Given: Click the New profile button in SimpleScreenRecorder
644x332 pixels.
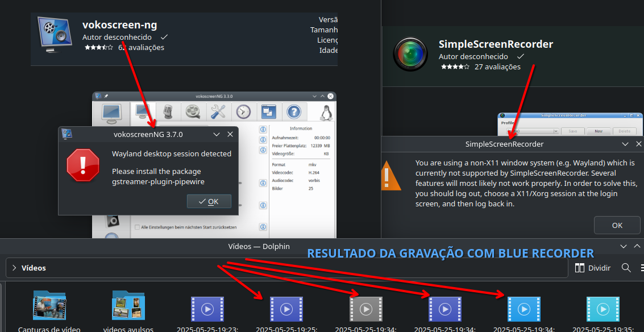Looking at the screenshot, I should pos(599,131).
